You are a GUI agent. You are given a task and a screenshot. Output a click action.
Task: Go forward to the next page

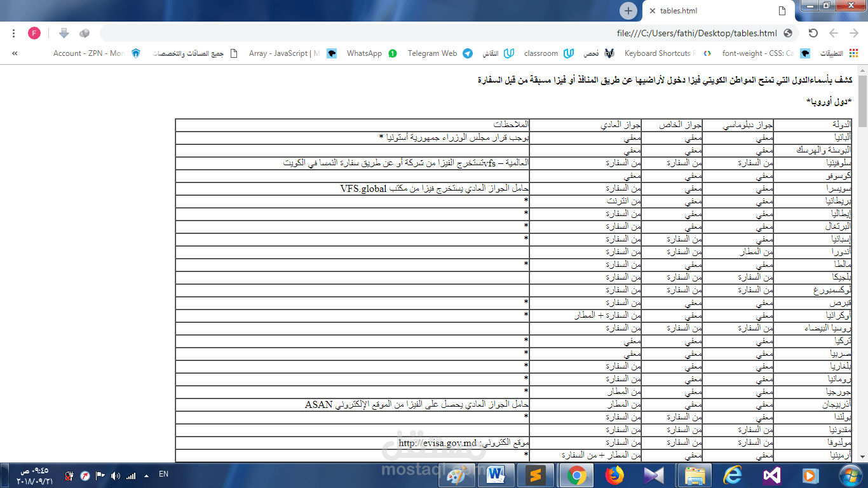pos(834,33)
